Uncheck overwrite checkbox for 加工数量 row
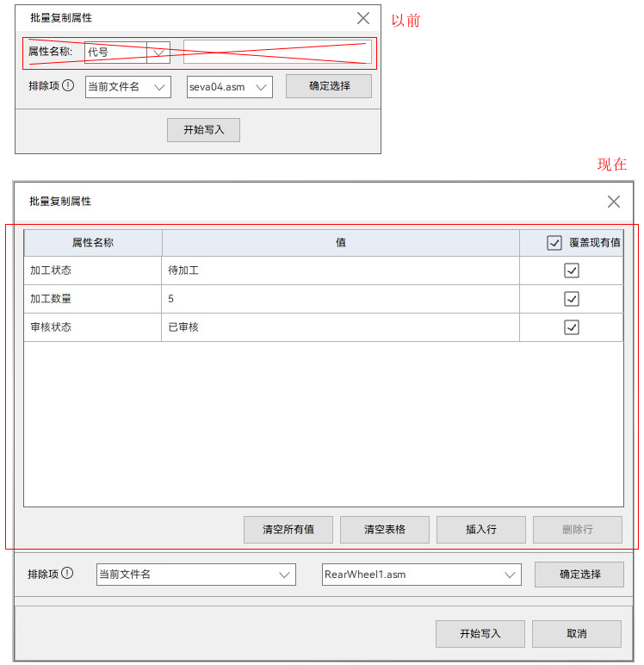The width and height of the screenshot is (644, 665). click(571, 299)
